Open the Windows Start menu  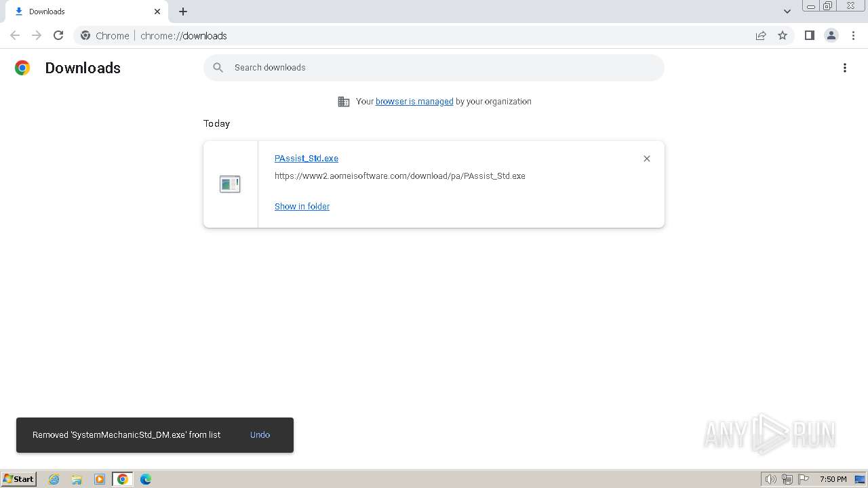[x=19, y=479]
